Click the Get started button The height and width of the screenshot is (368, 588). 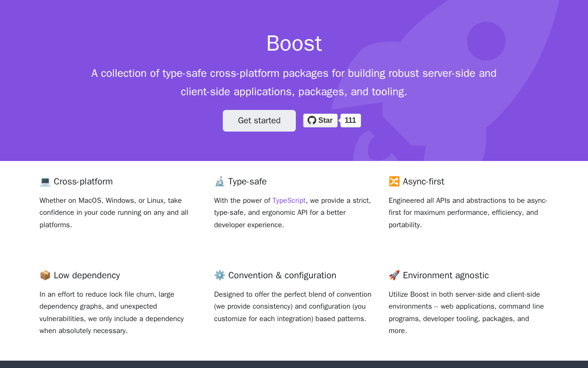click(259, 121)
